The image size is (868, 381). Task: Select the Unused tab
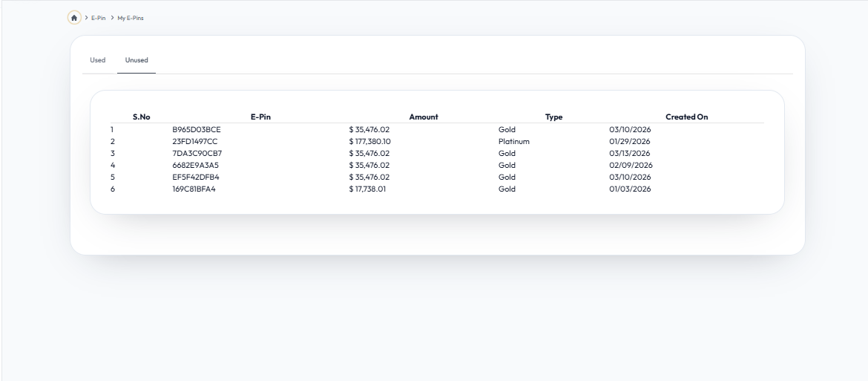(x=137, y=60)
